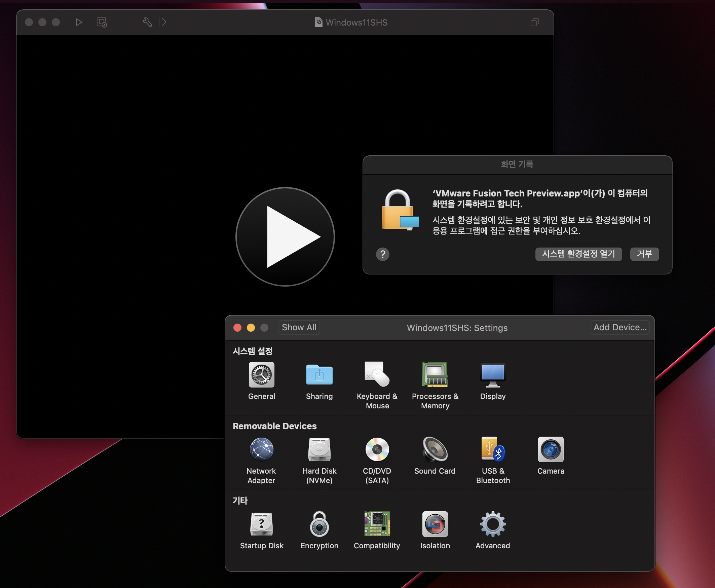Open Hard Disk (NVMe) settings

click(319, 449)
